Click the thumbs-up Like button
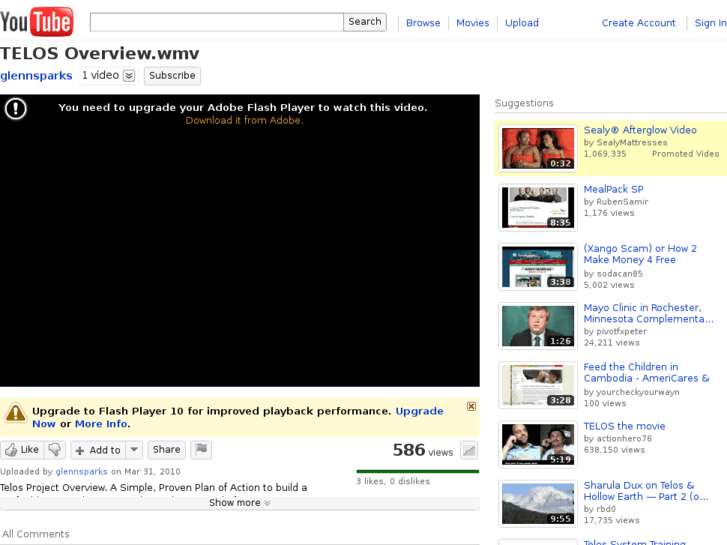The image size is (727, 545). [x=22, y=449]
